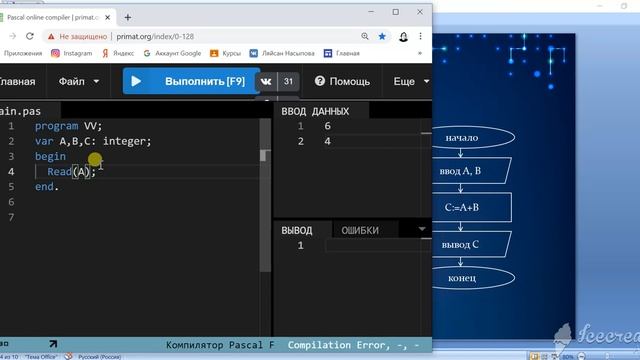The image size is (640, 360).
Task: Close the Pascal online compiler tab
Action: coord(108,18)
